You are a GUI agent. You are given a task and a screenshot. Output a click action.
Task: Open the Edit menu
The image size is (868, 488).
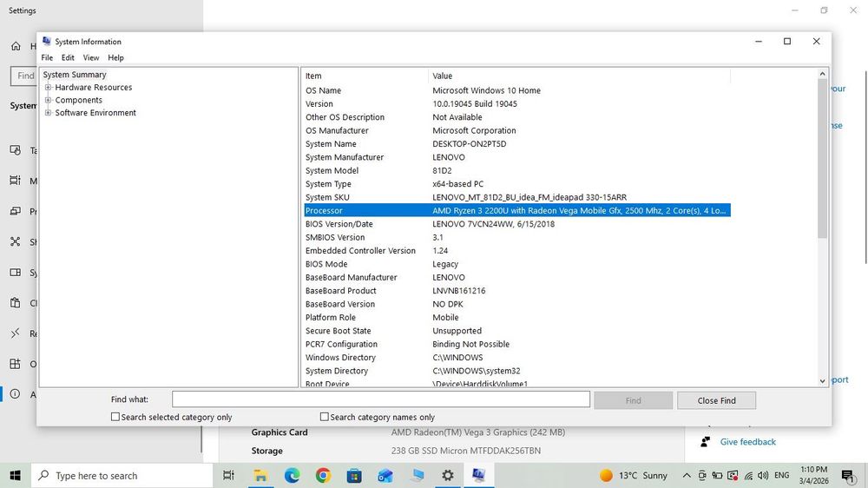pos(68,57)
